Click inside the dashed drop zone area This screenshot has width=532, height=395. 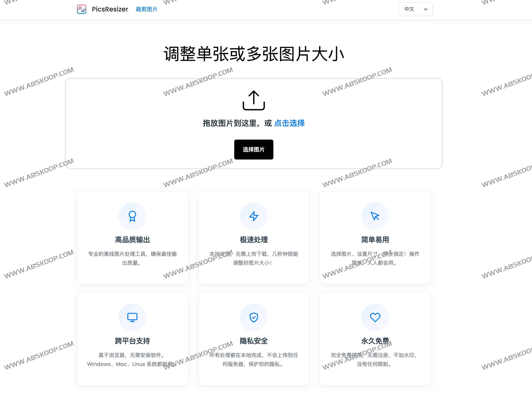[143, 124]
